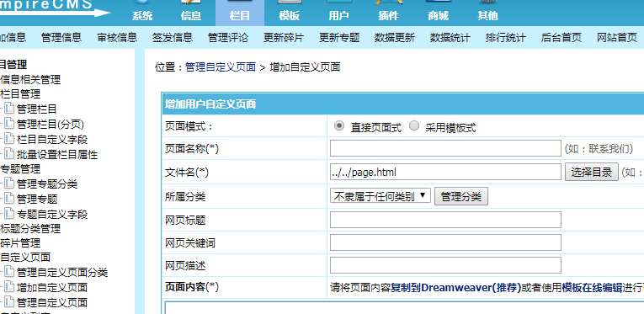Viewport: 644px width, 314px height.
Task: Focus the 页面名称 input field
Action: (x=445, y=148)
